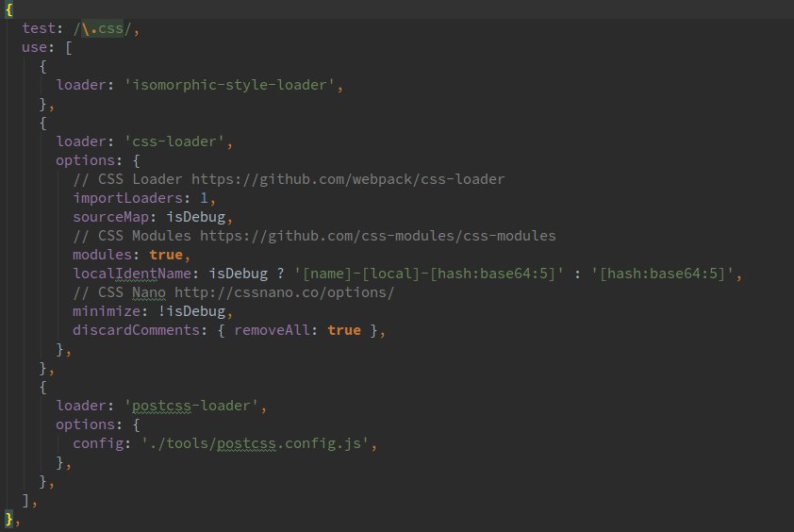Click the number 1 after importLoaders
794x532 pixels.
pyautogui.click(x=204, y=198)
